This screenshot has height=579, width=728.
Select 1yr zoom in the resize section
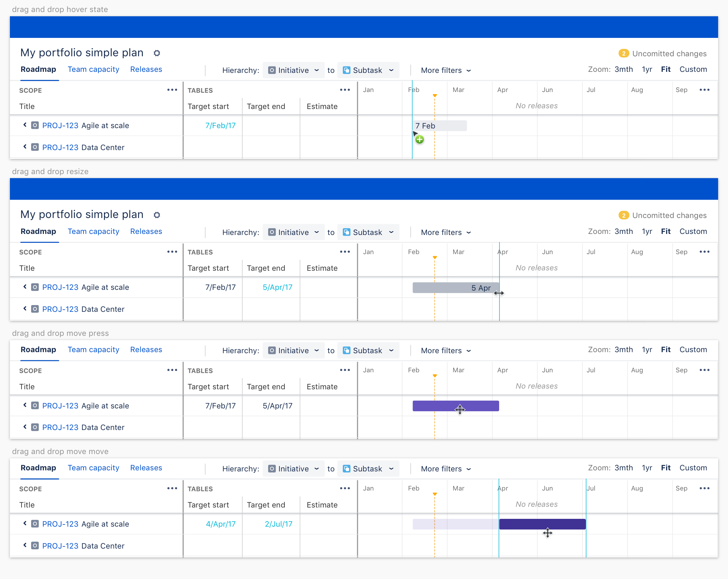point(647,231)
